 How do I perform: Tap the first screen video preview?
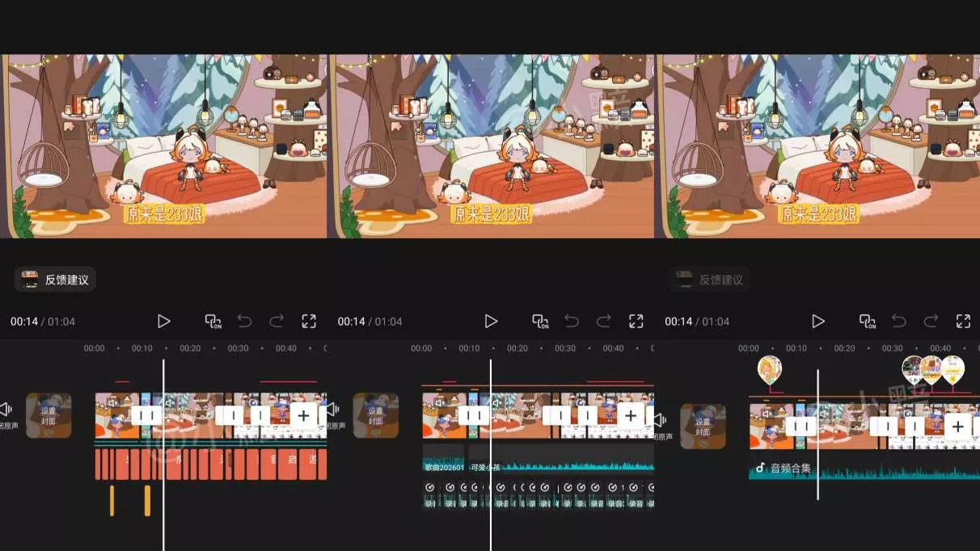tap(163, 146)
